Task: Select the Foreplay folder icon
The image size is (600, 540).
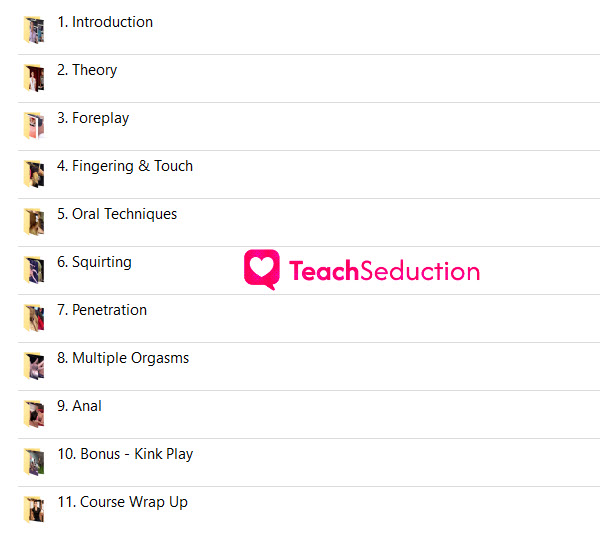Action: pyautogui.click(x=34, y=126)
